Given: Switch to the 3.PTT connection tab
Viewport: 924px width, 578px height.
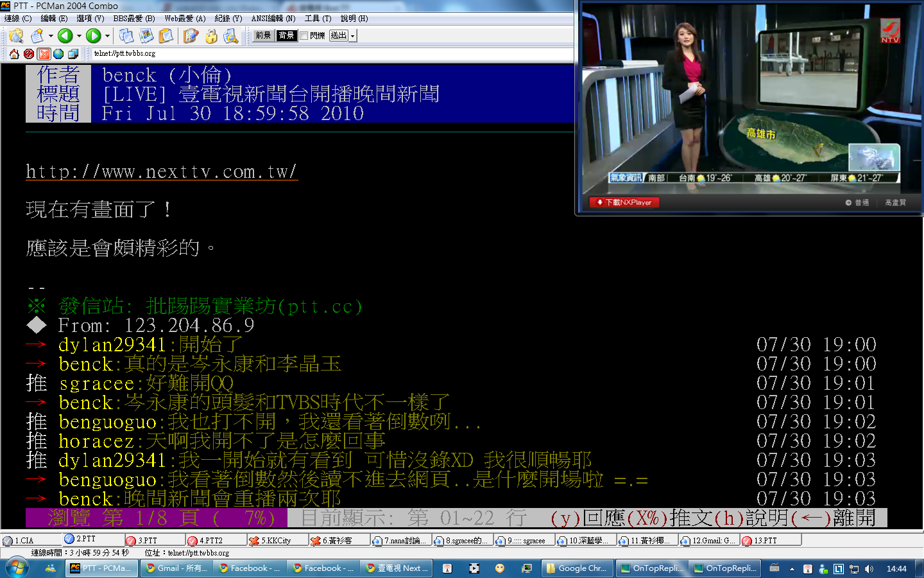Looking at the screenshot, I should (x=154, y=541).
